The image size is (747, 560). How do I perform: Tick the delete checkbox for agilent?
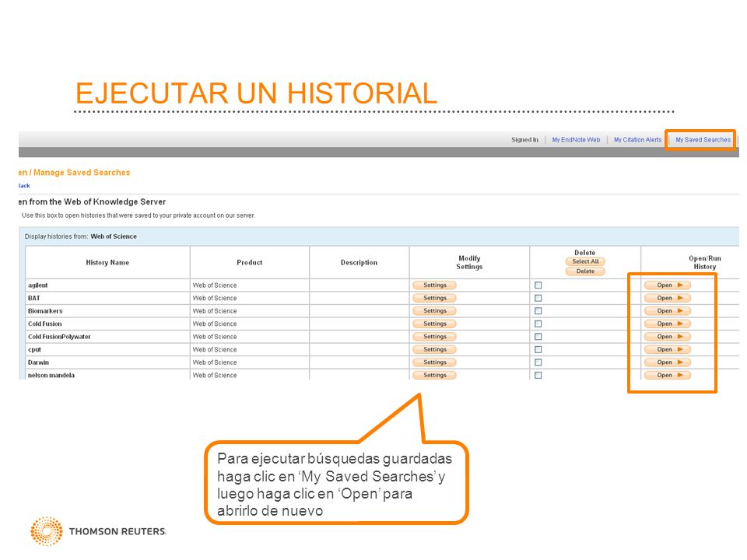click(538, 285)
